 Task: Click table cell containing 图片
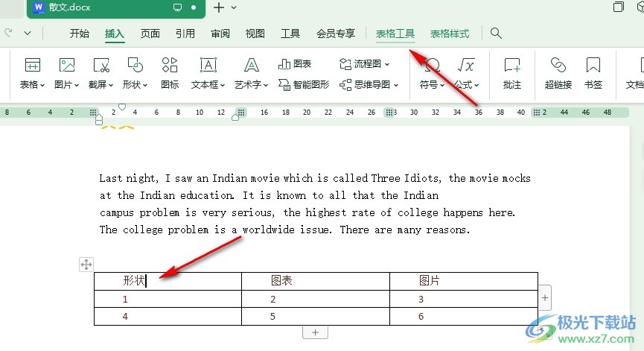point(464,281)
